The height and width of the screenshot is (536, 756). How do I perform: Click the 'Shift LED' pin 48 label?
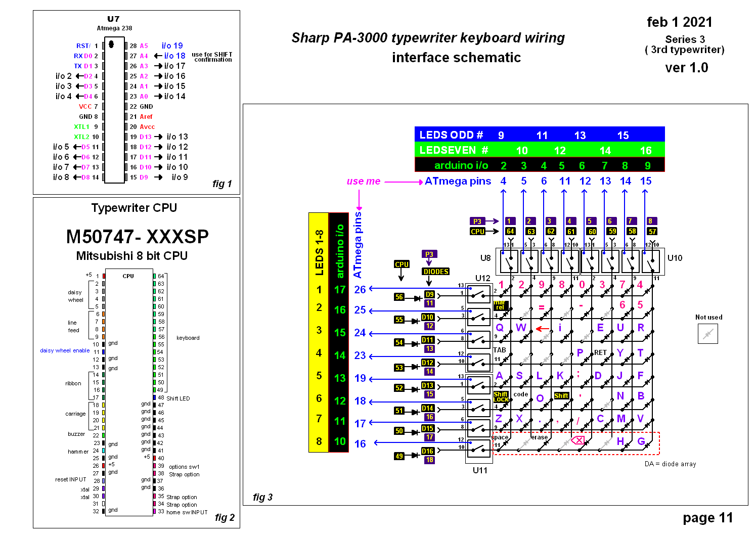[178, 398]
